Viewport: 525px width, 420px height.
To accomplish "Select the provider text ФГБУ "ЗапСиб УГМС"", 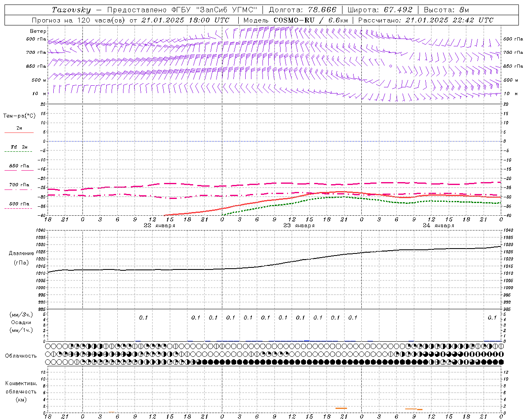I will (x=214, y=10).
